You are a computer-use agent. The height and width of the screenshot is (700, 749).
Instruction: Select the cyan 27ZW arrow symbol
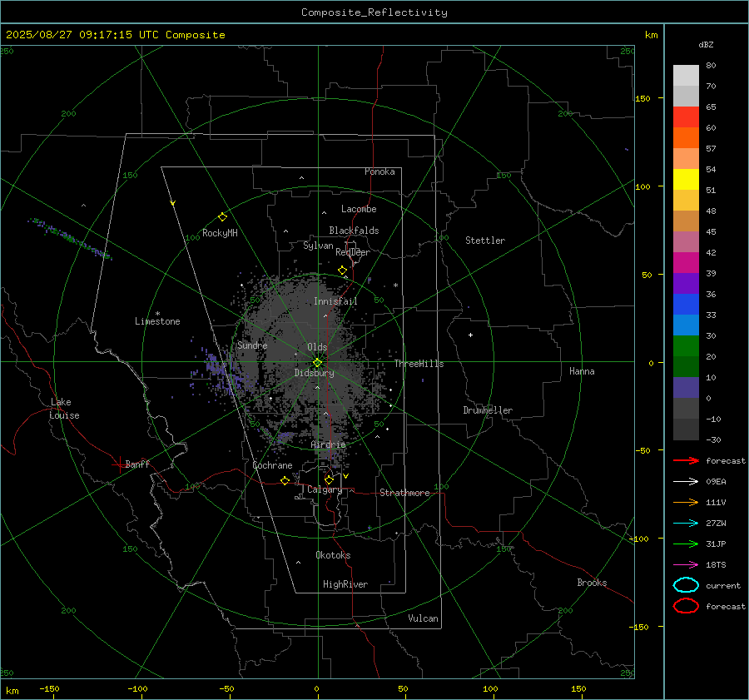[686, 524]
